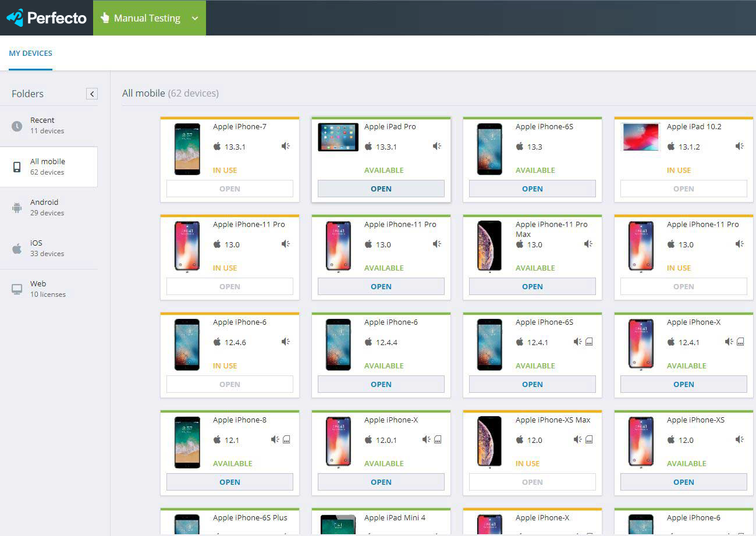The image size is (756, 536).
Task: Click the greyed OPEN on iPhone-7 card
Action: tap(230, 189)
